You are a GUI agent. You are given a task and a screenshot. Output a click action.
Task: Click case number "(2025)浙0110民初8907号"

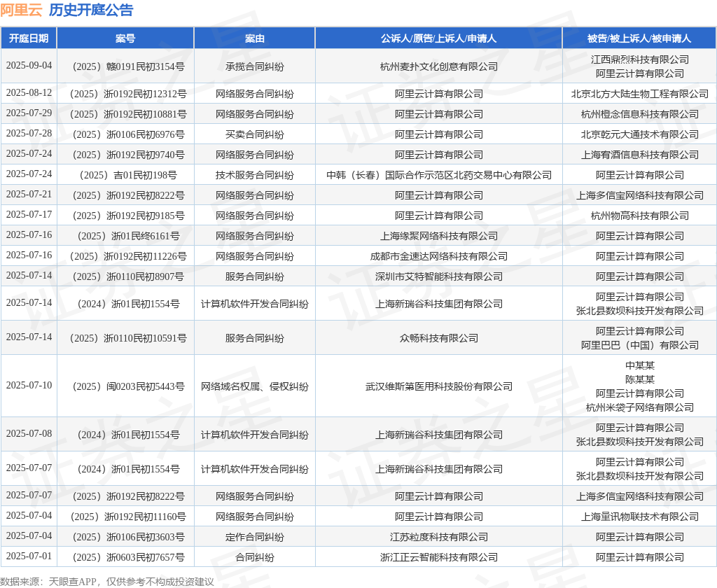click(x=128, y=277)
